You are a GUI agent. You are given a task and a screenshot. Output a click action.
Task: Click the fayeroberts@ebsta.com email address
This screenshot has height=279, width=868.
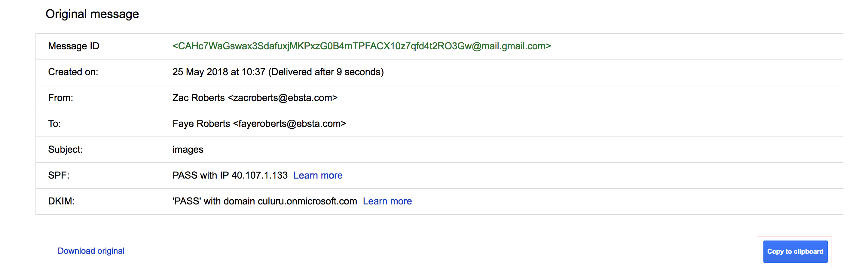289,124
